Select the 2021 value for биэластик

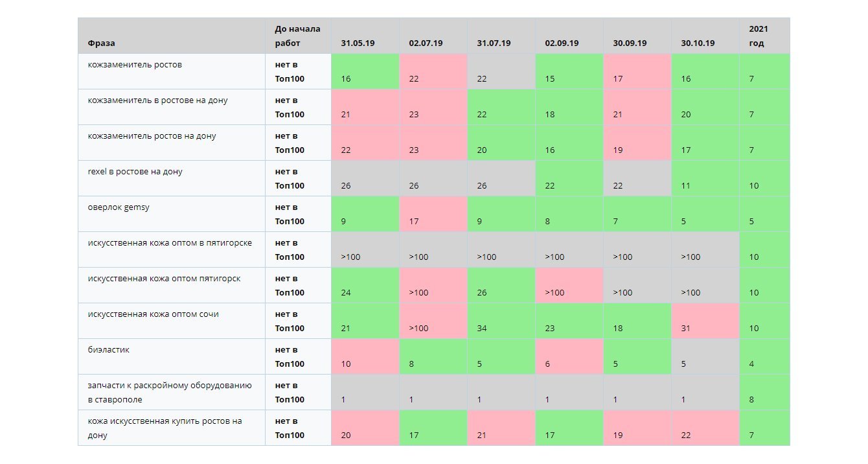(764, 356)
